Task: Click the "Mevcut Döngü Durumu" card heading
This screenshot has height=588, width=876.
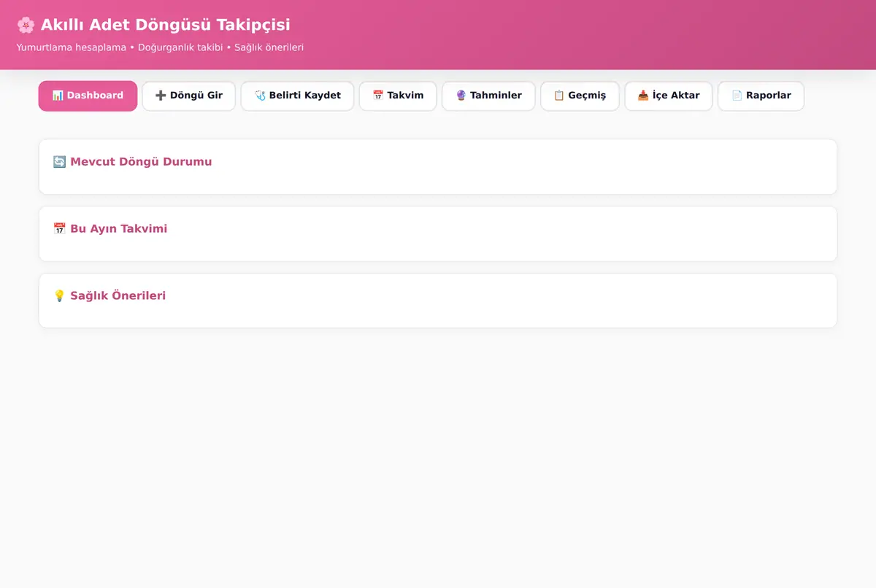Action: [x=132, y=162]
